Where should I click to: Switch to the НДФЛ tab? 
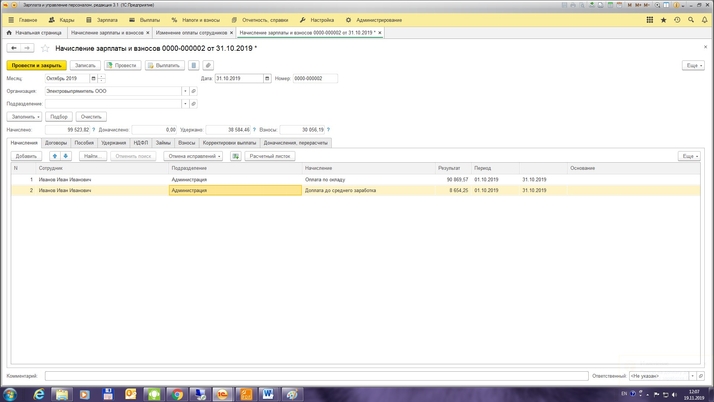point(141,143)
